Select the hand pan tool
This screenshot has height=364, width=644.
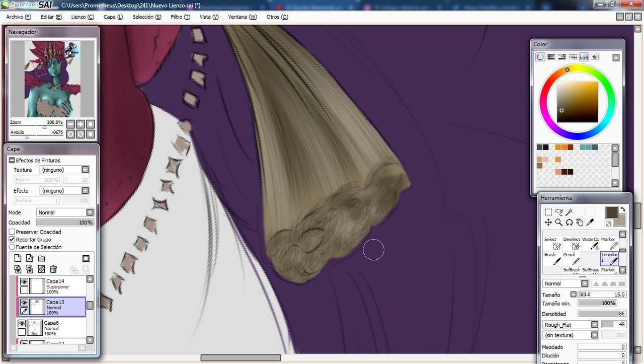[x=580, y=222]
